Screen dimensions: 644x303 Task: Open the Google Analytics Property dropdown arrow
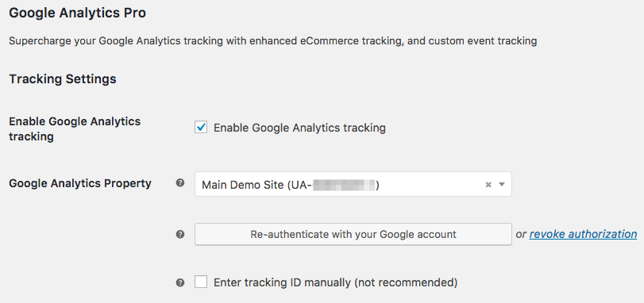point(502,185)
